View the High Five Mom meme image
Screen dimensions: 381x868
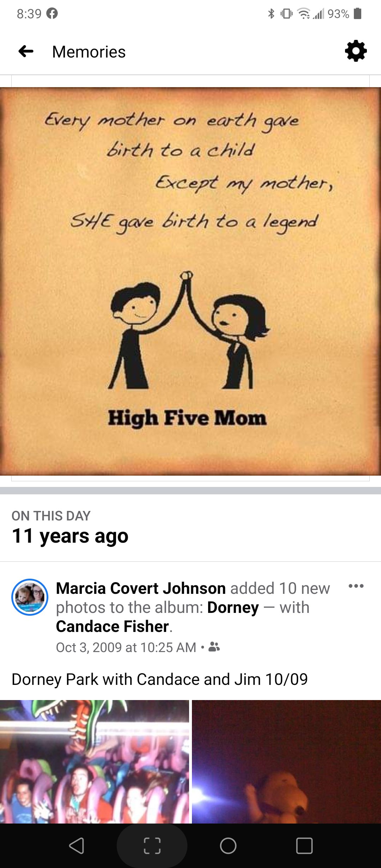point(190,281)
